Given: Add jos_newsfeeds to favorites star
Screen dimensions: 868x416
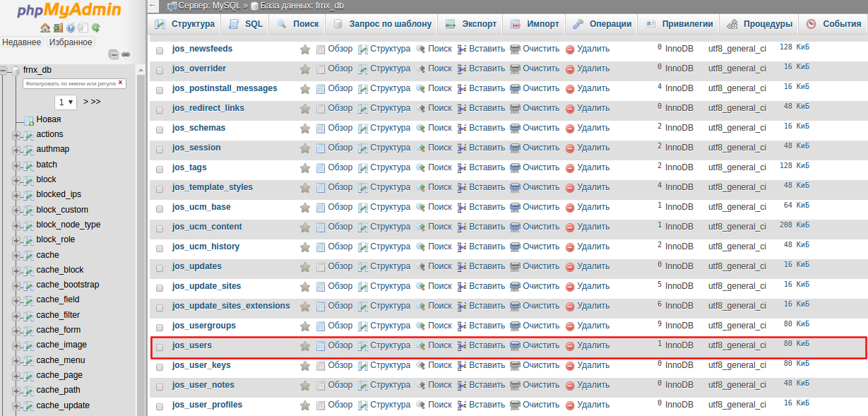Looking at the screenshot, I should [x=305, y=49].
